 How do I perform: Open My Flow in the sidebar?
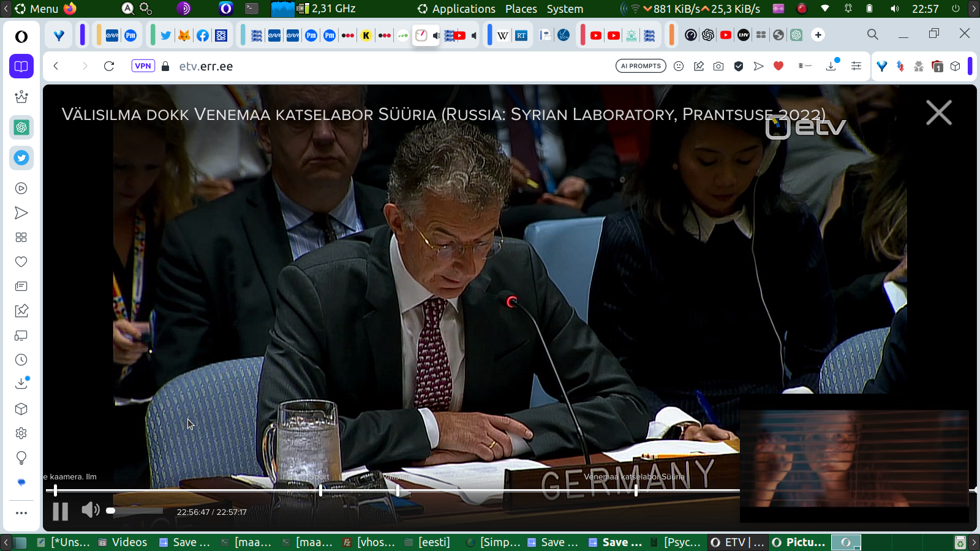point(21,213)
